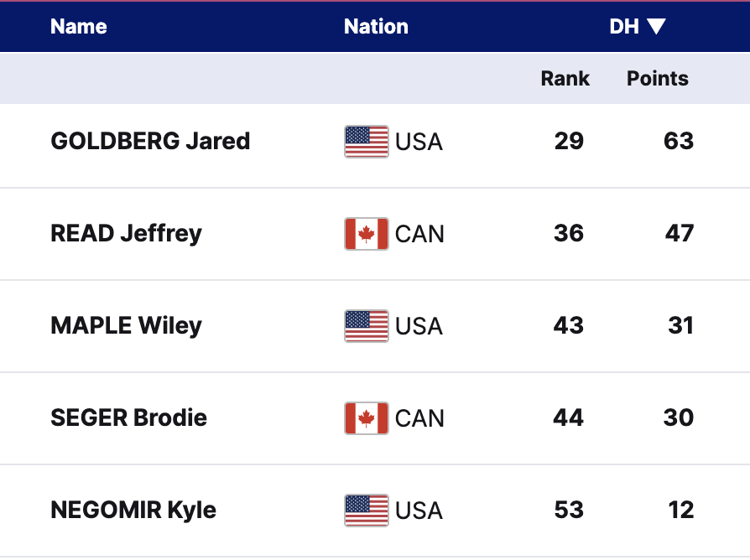The height and width of the screenshot is (560, 750).
Task: Sort by the DH column arrow
Action: (656, 27)
